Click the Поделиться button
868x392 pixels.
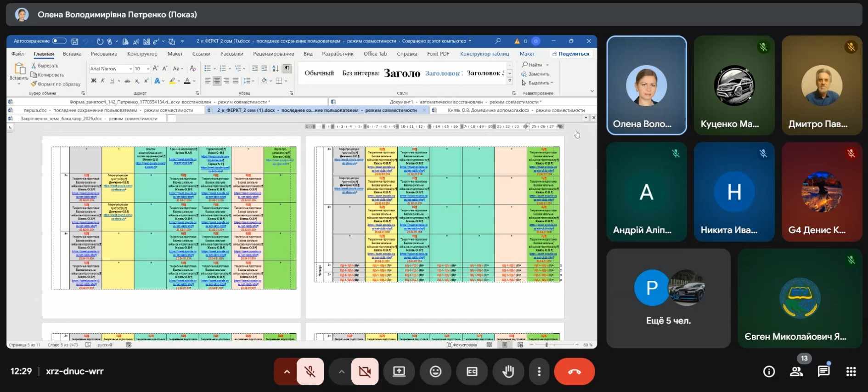[x=571, y=54]
